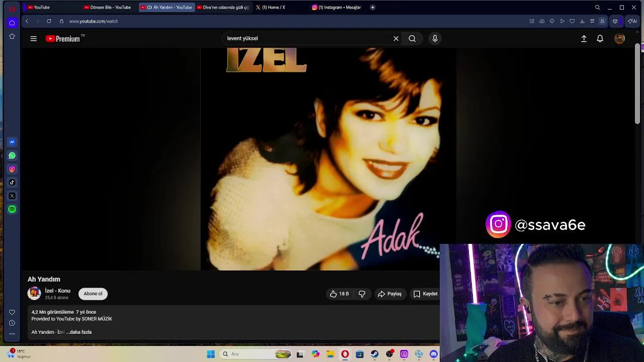Open Spotify in Opera sidebar
This screenshot has height=362, width=644.
pos(12,209)
